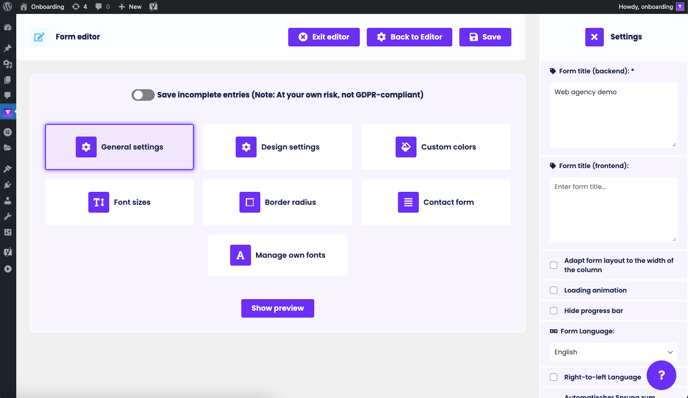Open the purple help question mark button
Viewport: 688px width, 398px height.
pos(661,375)
